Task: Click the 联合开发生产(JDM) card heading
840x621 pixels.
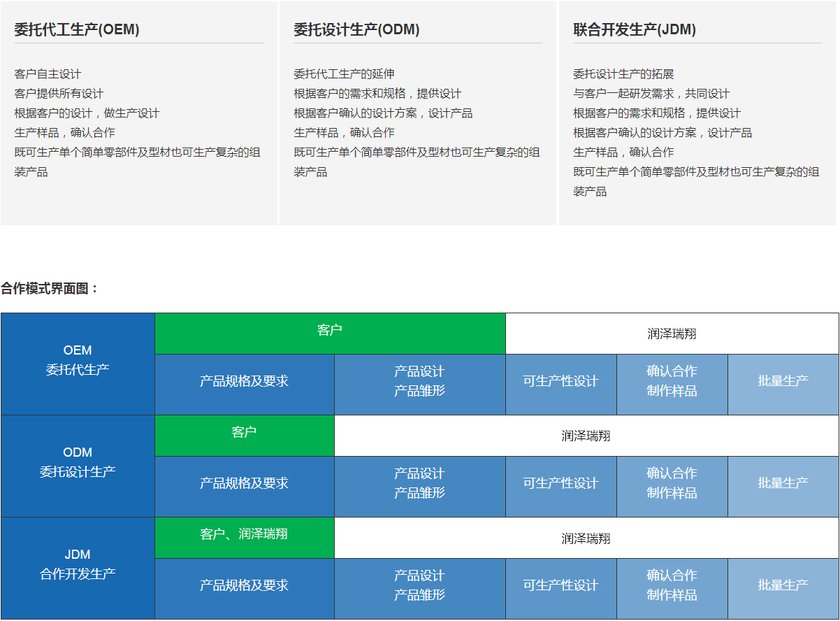Action: [x=635, y=30]
